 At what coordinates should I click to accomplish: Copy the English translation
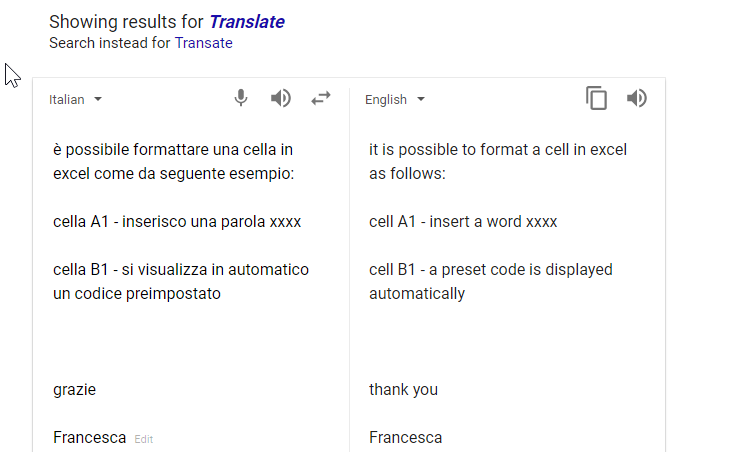[x=597, y=98]
